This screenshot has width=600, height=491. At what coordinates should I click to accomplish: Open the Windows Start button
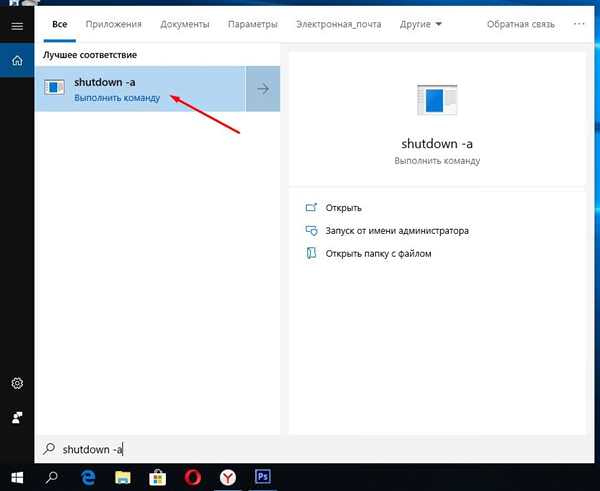17,477
